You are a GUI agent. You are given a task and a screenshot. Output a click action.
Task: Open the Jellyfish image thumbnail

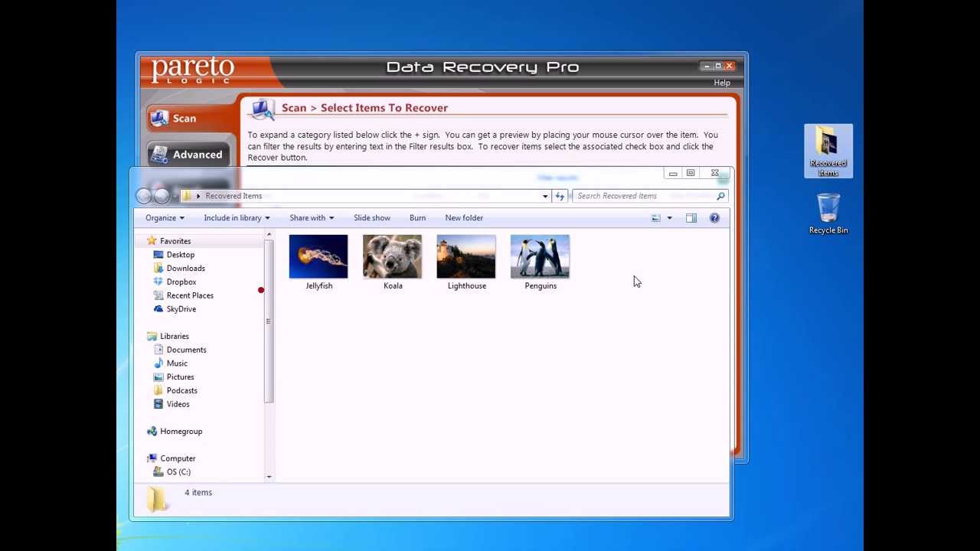(x=318, y=256)
